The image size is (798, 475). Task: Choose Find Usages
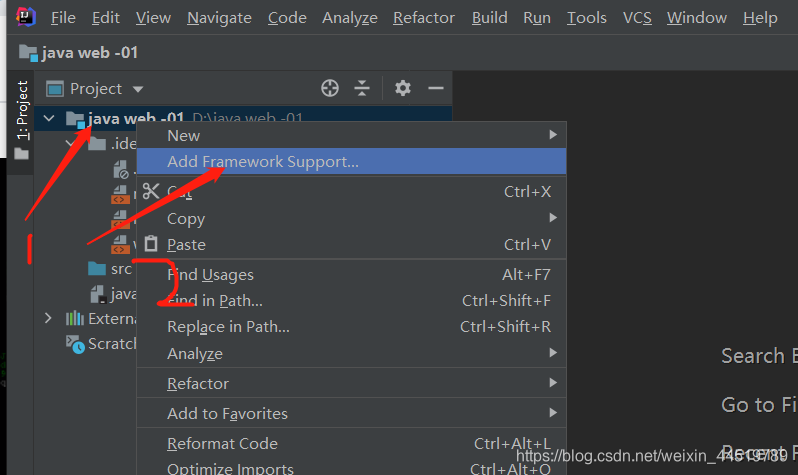[351, 274]
